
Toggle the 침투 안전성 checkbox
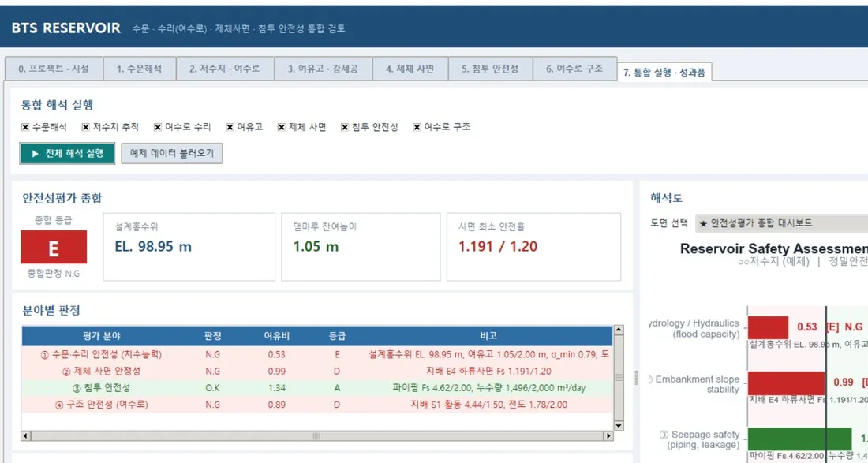[345, 127]
